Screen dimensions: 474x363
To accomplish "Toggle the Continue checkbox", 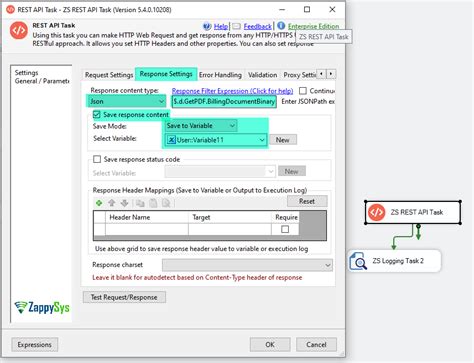I will click(x=303, y=91).
